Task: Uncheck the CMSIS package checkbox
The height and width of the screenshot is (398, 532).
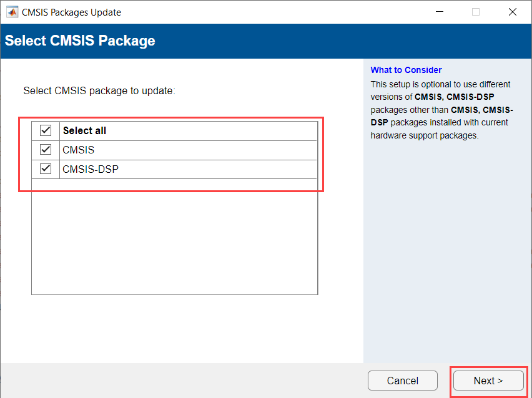Action: (46, 150)
